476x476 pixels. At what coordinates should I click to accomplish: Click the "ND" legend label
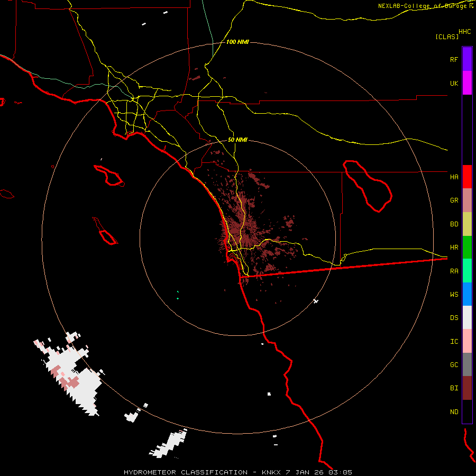pyautogui.click(x=454, y=412)
